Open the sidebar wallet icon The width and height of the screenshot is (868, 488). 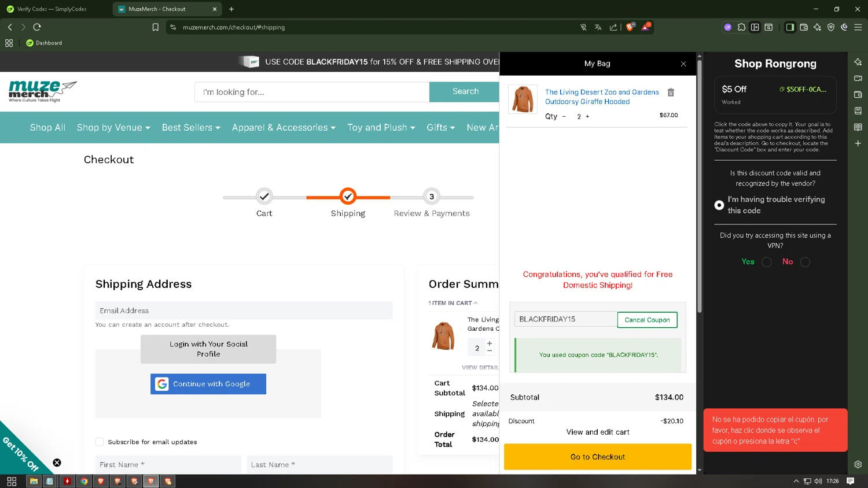click(x=858, y=94)
